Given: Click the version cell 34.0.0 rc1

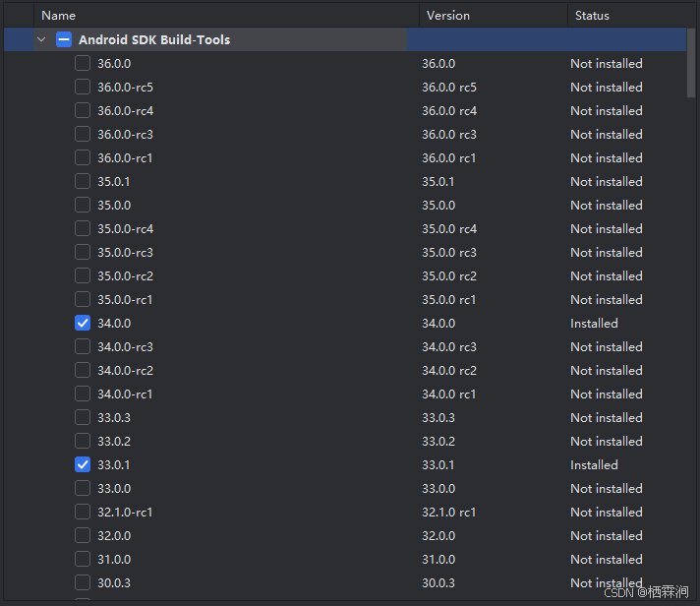Looking at the screenshot, I should tap(449, 394).
